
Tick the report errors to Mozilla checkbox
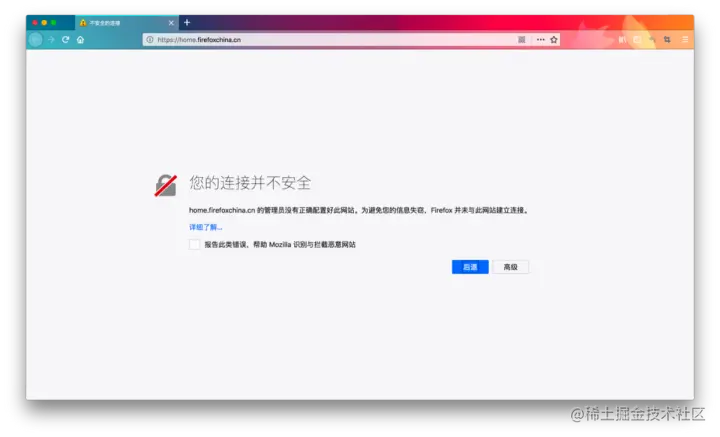(194, 244)
